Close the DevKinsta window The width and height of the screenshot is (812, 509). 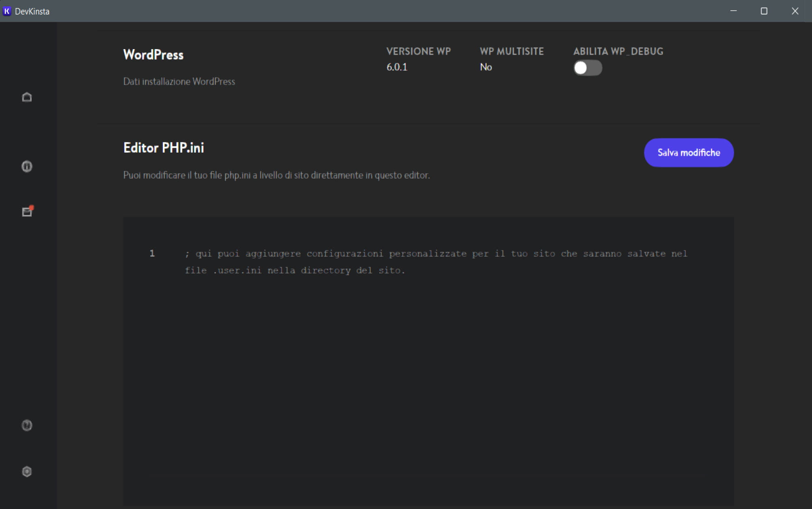click(795, 11)
